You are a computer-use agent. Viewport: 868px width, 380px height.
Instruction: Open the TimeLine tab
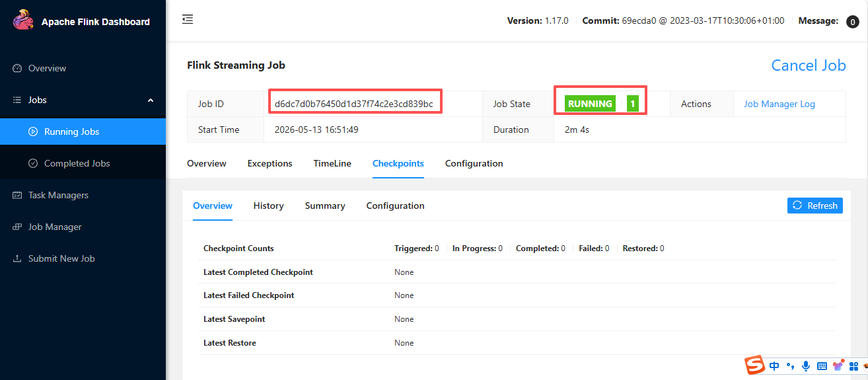[x=332, y=163]
